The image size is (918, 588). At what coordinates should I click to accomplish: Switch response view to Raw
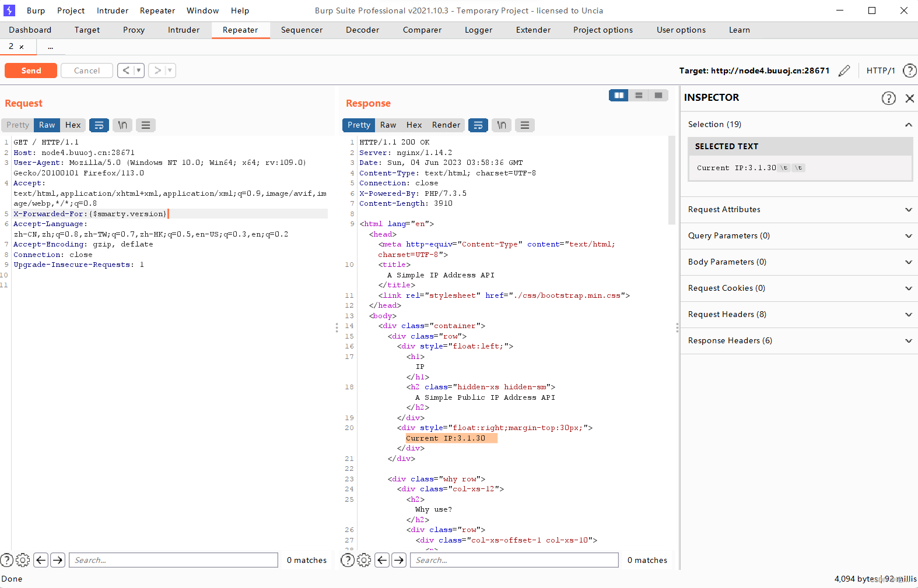(388, 125)
